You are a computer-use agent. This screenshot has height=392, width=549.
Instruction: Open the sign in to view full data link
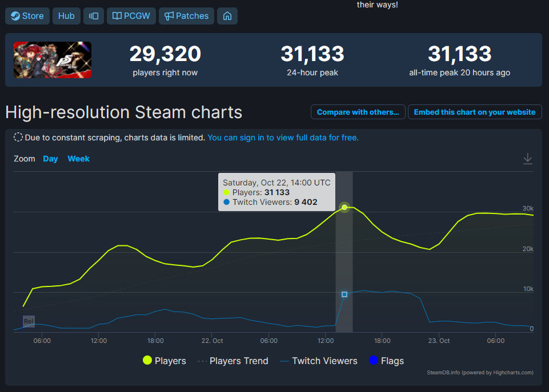pyautogui.click(x=283, y=138)
